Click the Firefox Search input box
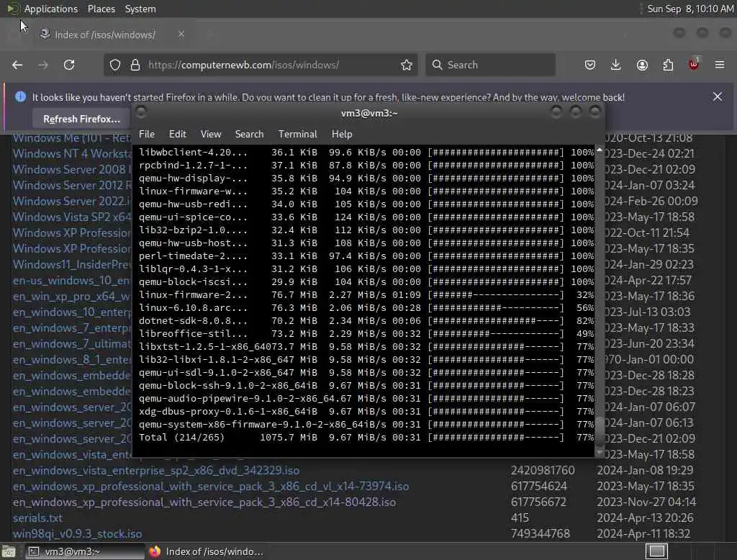 [x=490, y=65]
